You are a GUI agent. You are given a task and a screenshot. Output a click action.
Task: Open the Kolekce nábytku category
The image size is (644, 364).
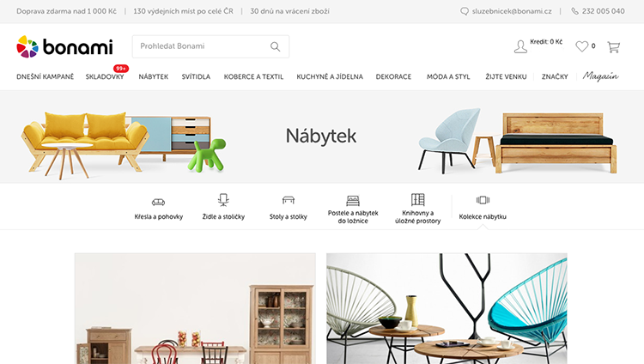tap(483, 208)
